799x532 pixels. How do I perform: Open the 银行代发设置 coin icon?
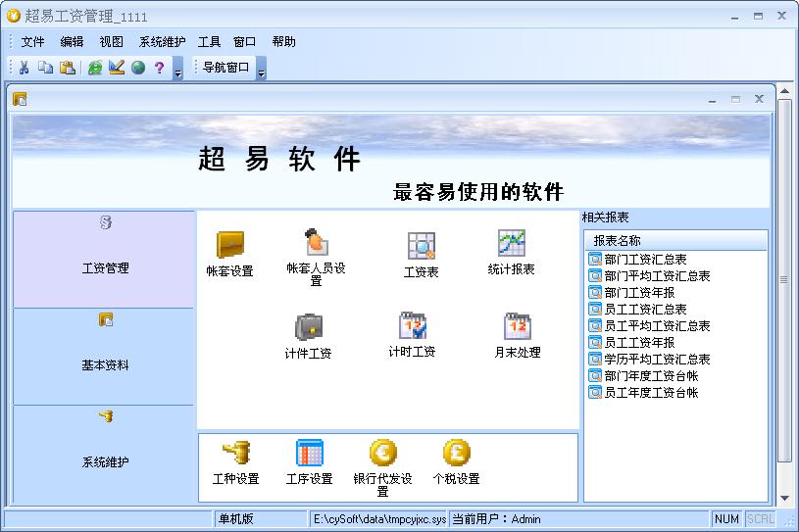click(382, 467)
